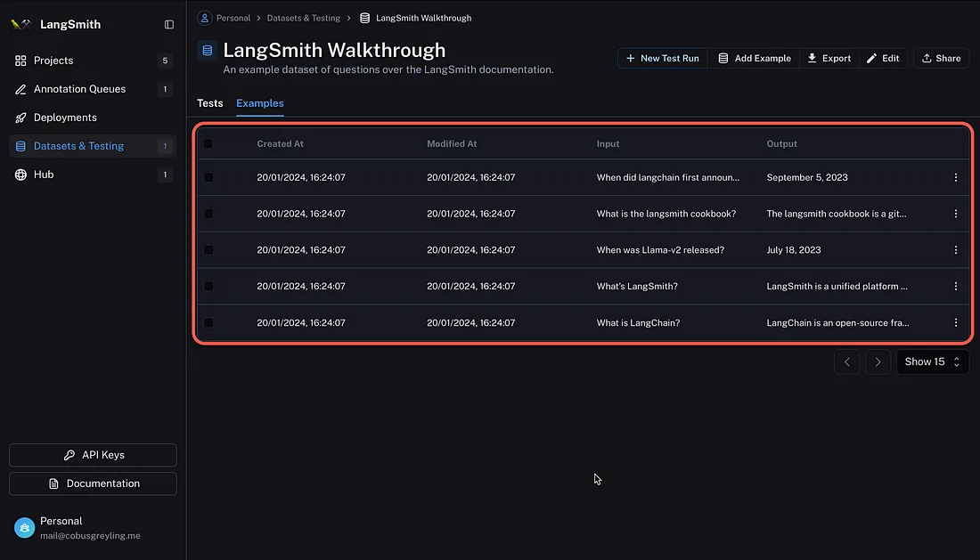The image size is (980, 560).
Task: Click the Personal breadcrumb link
Action: 233,18
